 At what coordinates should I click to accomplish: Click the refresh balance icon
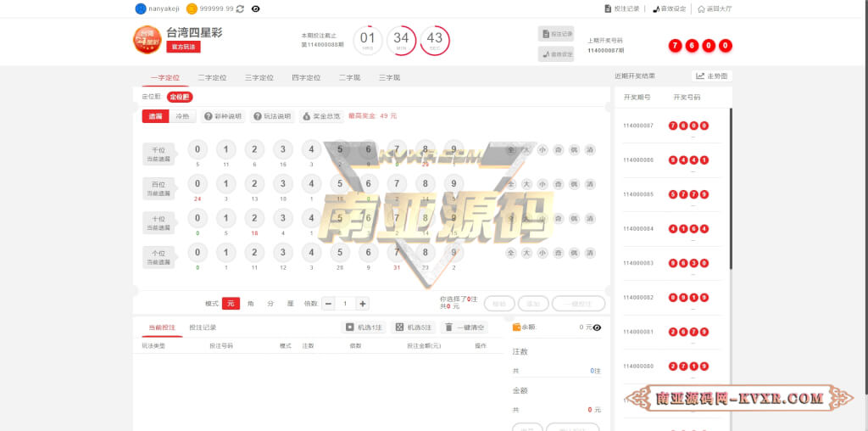pyautogui.click(x=240, y=8)
